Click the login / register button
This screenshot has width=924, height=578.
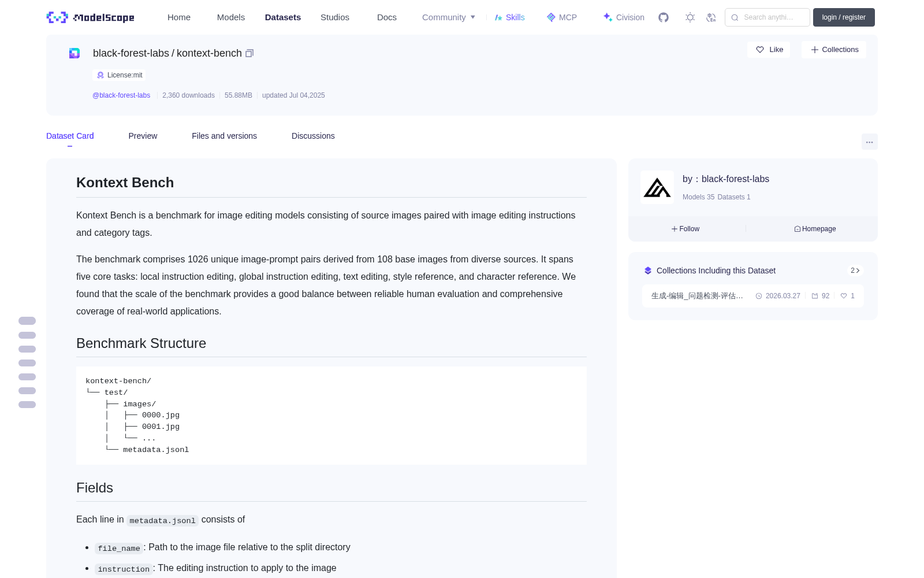tap(844, 17)
